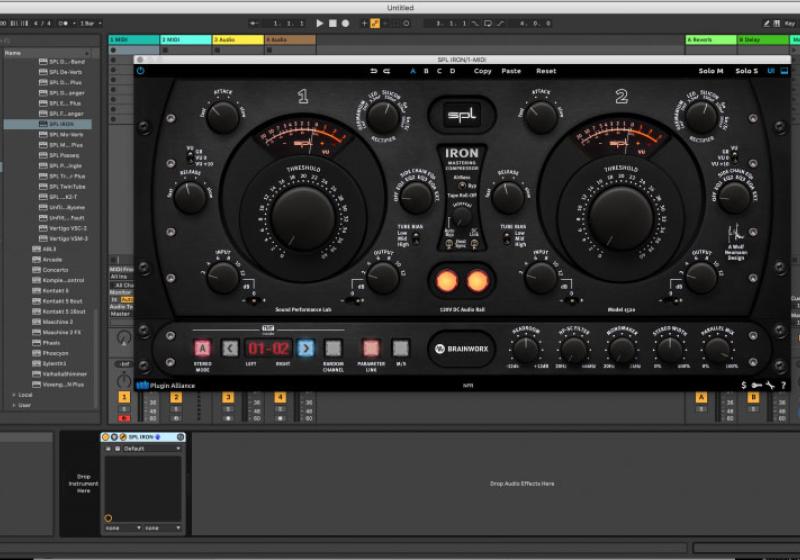Select the 1 MIDI track header
The width and height of the screenshot is (800, 560).
coord(134,40)
